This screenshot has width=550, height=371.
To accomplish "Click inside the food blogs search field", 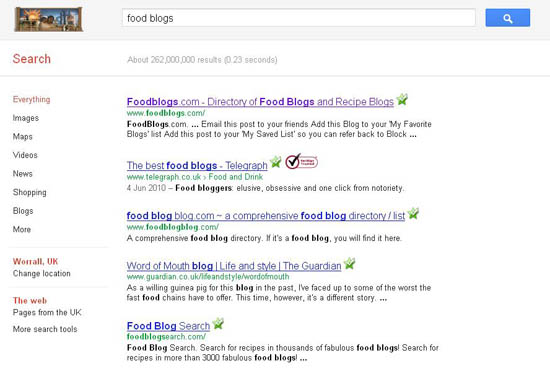I will coord(299,18).
